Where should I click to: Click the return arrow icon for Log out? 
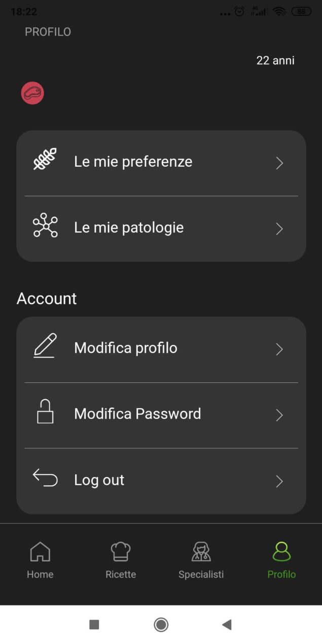tap(45, 478)
